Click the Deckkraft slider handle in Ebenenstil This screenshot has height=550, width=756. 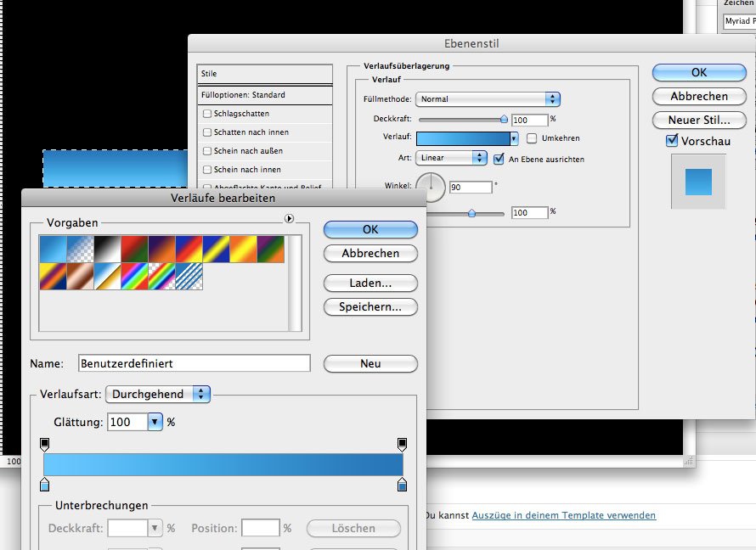point(504,119)
